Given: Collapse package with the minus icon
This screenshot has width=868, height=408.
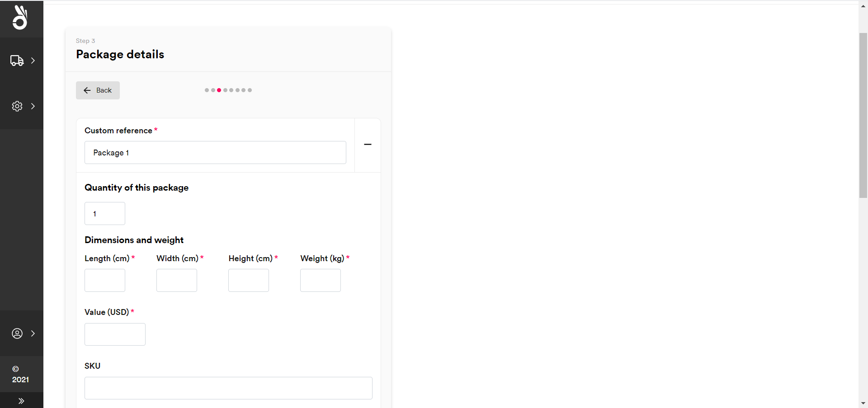Looking at the screenshot, I should pyautogui.click(x=368, y=145).
